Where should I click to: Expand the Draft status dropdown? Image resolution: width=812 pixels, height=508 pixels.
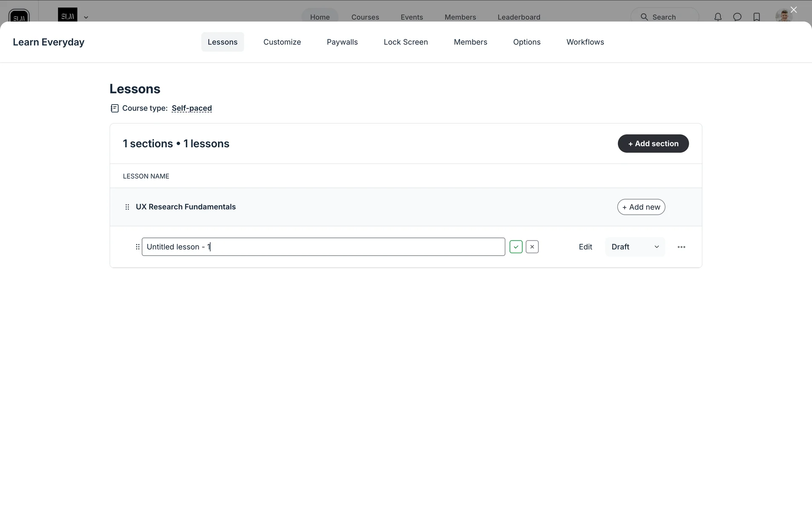[635, 247]
